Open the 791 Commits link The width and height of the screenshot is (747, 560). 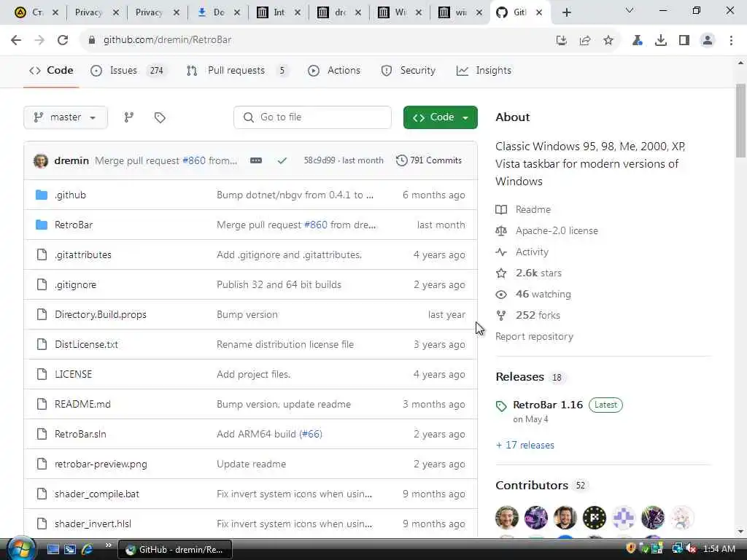(x=429, y=160)
